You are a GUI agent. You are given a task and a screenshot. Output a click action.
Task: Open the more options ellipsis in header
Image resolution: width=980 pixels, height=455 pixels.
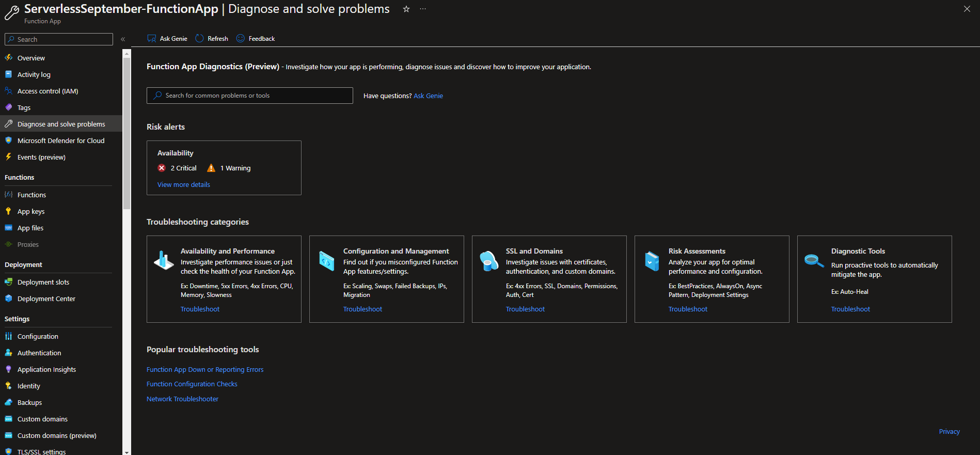423,9
